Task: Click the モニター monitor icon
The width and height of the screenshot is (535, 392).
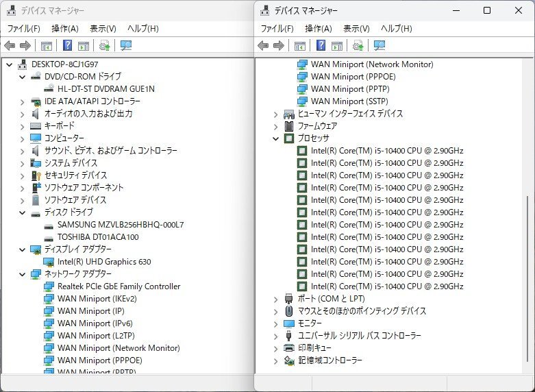Action: (x=289, y=323)
